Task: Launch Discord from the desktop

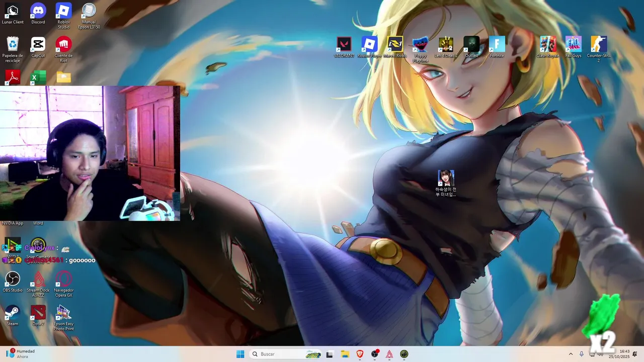Action: pos(38,14)
